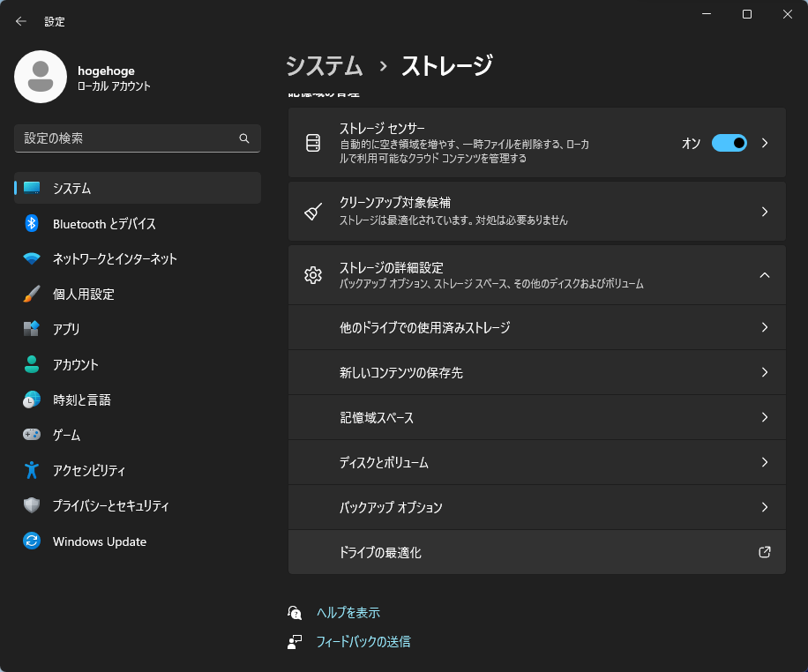Click the ヘルプを表示 link
This screenshot has width=808, height=672.
click(348, 613)
